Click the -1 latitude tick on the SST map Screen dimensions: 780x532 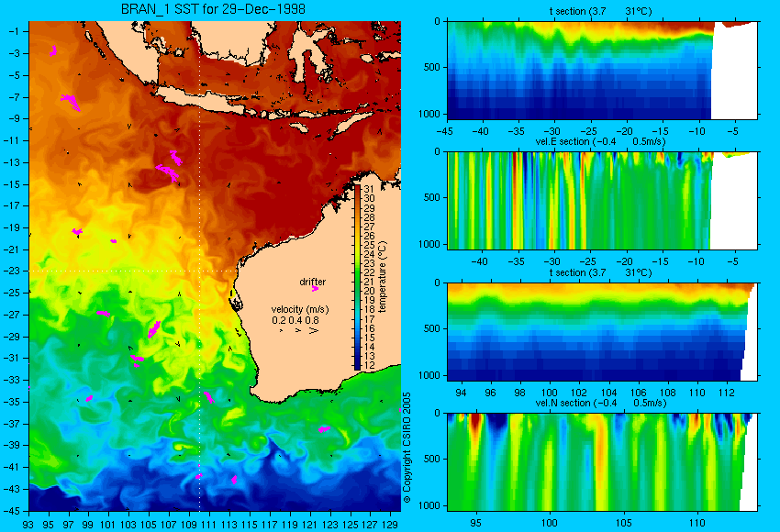[x=15, y=31]
